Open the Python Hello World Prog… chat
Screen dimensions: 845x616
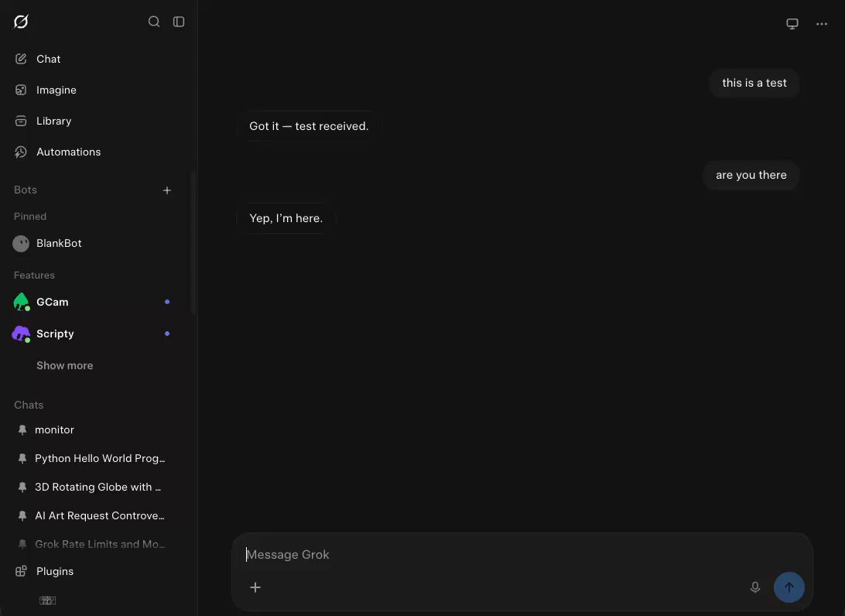[x=100, y=459]
